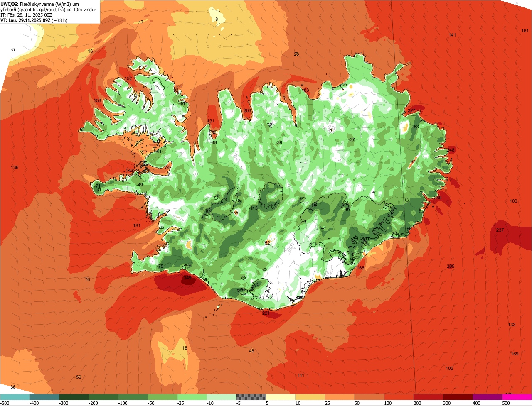Click the map value '-75' in southwest Iceland

pyautogui.click(x=160, y=267)
